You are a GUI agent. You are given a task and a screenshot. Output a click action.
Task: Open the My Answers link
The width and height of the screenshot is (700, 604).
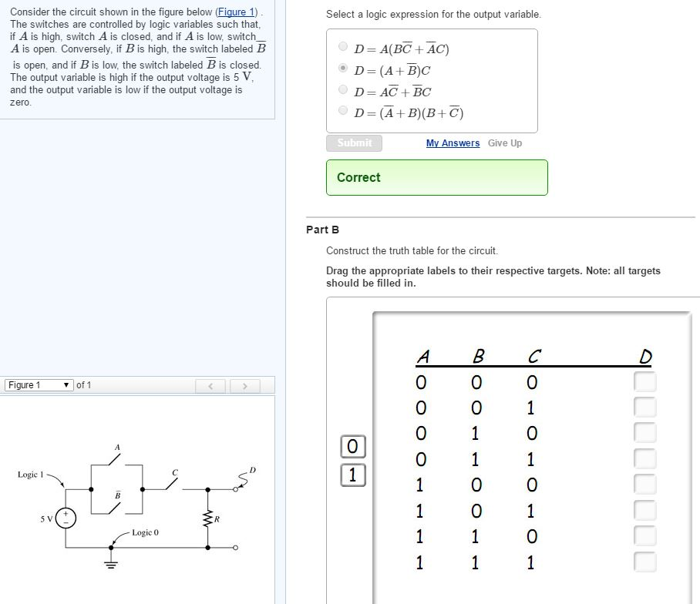tap(453, 143)
